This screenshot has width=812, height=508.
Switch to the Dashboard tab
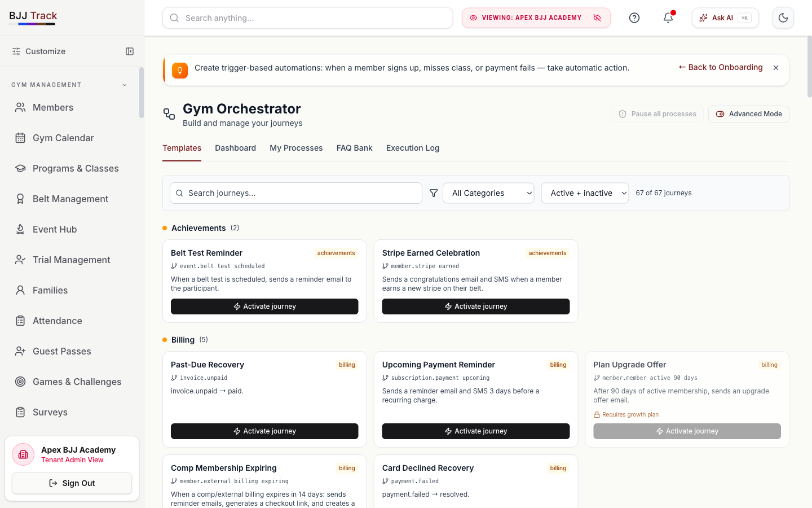[x=235, y=148]
